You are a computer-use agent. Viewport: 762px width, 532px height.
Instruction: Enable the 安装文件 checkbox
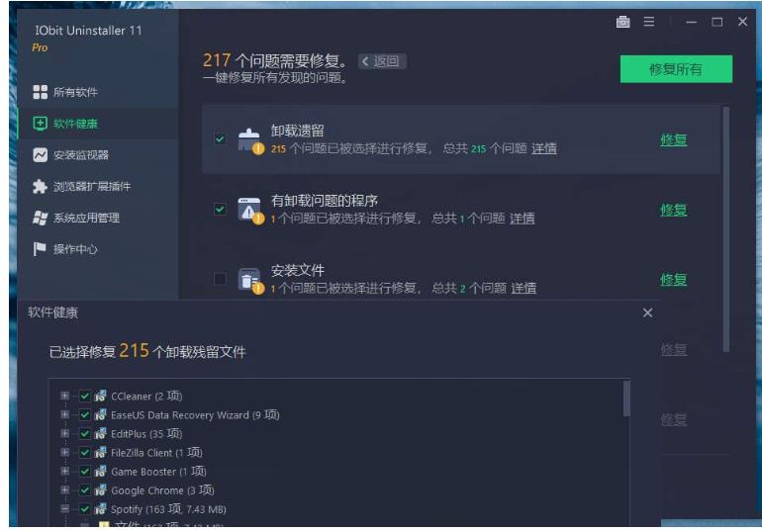tap(220, 279)
